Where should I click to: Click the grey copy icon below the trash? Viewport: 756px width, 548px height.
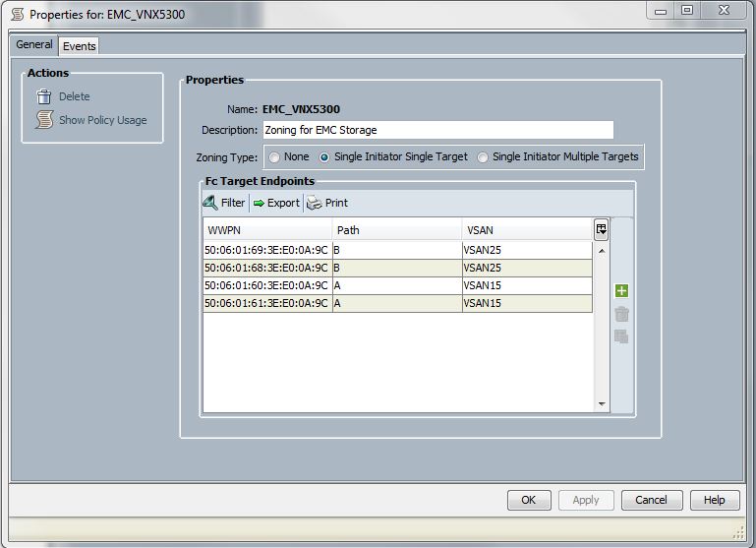pos(621,336)
